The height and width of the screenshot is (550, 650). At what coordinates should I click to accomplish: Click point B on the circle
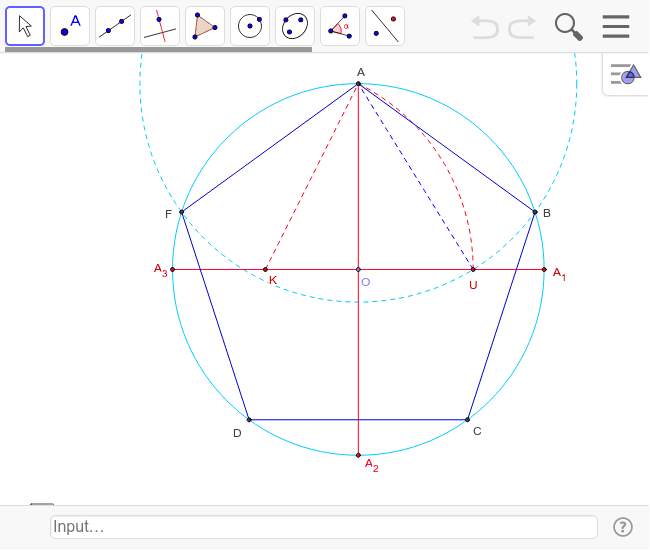535,212
